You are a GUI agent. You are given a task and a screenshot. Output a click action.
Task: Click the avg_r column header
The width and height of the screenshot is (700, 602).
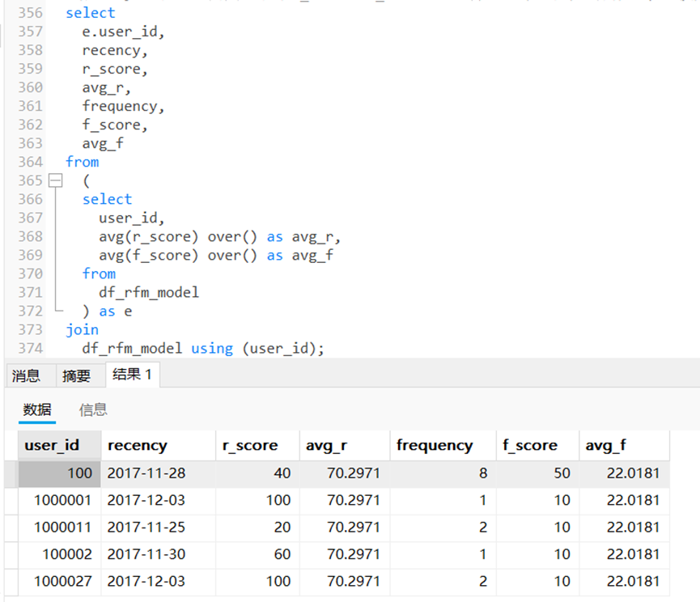click(345, 445)
